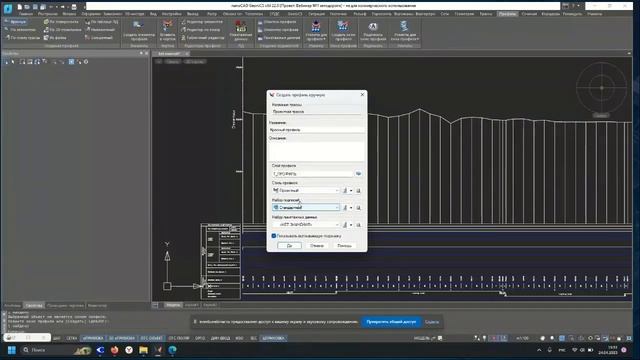Image resolution: width=640 pixels, height=360 pixels.
Task: Open Участки для профиля dropdown
Action: click(x=316, y=31)
